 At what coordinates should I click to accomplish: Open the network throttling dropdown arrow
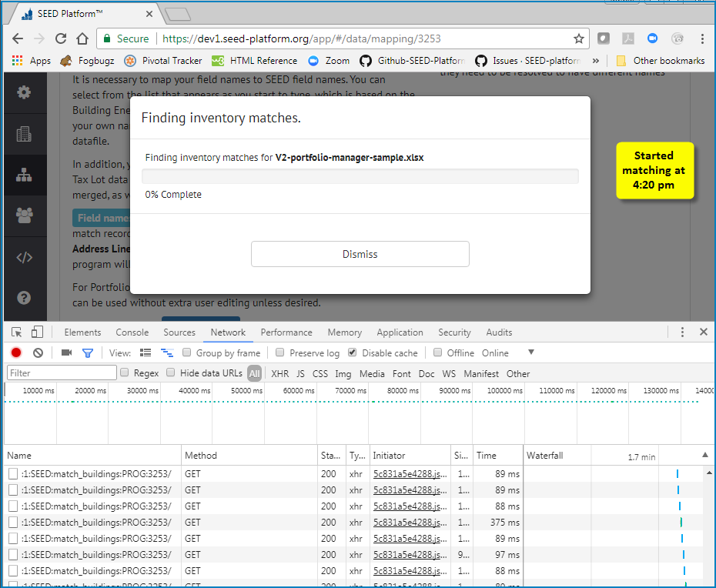531,352
